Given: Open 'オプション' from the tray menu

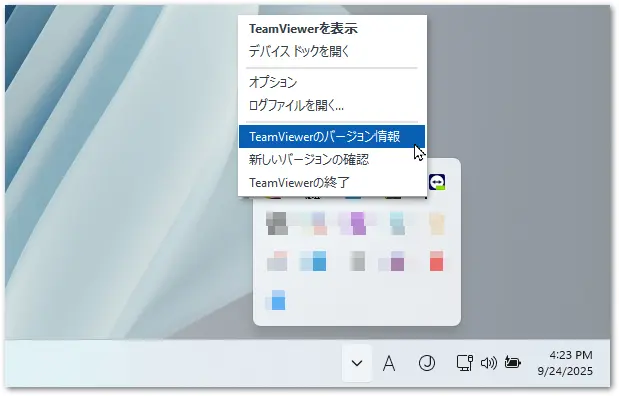Looking at the screenshot, I should (x=332, y=82).
